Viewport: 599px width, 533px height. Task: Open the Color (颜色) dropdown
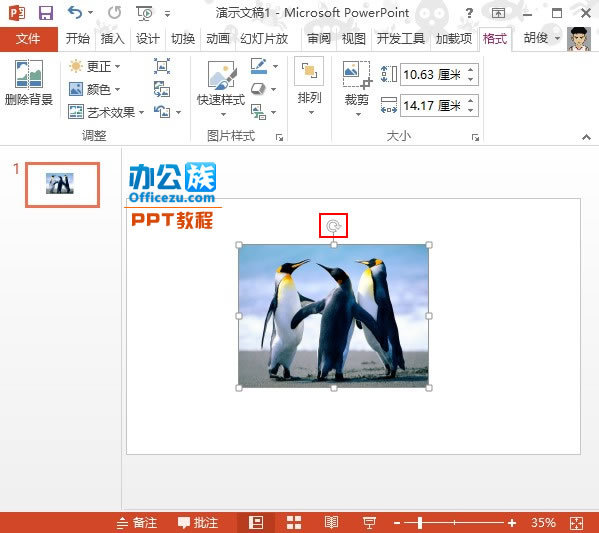point(94,89)
